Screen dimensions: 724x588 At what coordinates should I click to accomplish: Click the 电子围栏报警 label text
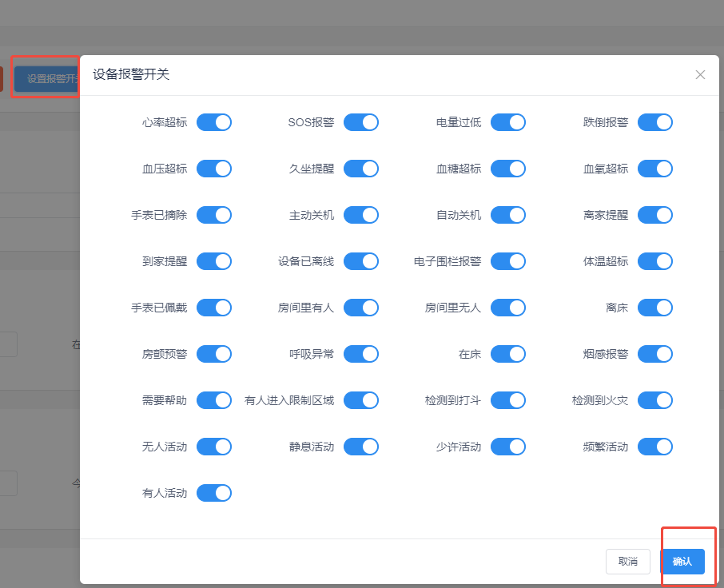(x=448, y=261)
